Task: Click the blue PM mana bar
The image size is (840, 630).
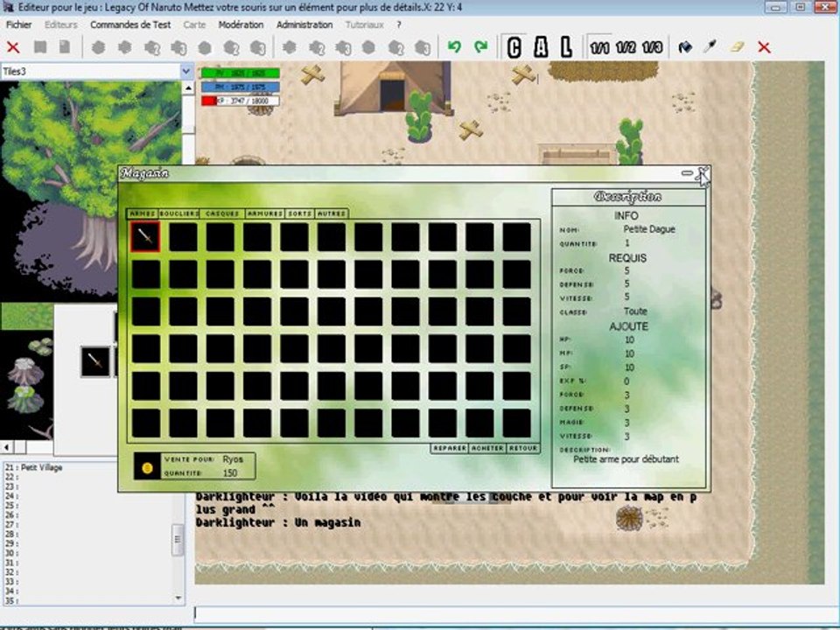Action: 241,87
